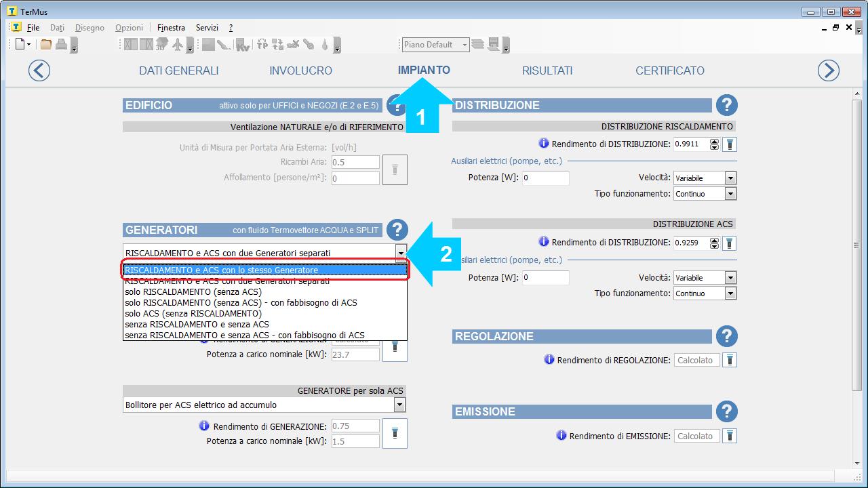Image resolution: width=868 pixels, height=488 pixels.
Task: Open Velocità dropdown under DISTRIBUZIONE RISCALDAMENTO
Action: coord(730,178)
